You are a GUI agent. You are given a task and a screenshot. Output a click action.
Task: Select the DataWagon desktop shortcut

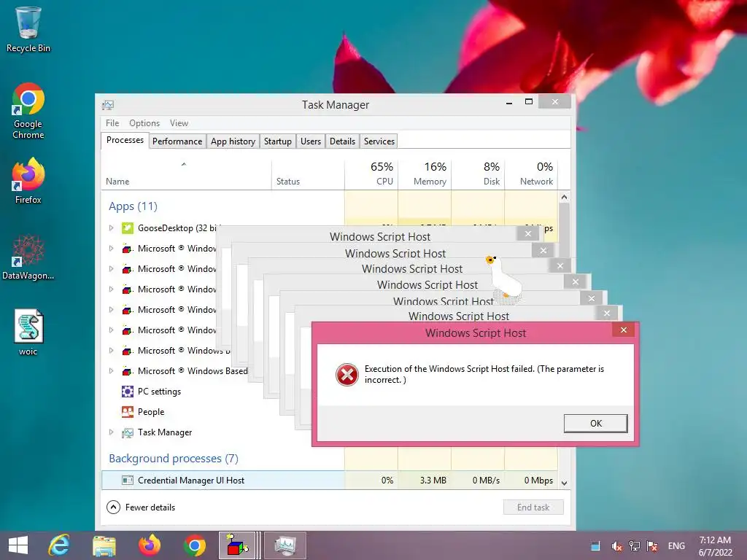(28, 257)
